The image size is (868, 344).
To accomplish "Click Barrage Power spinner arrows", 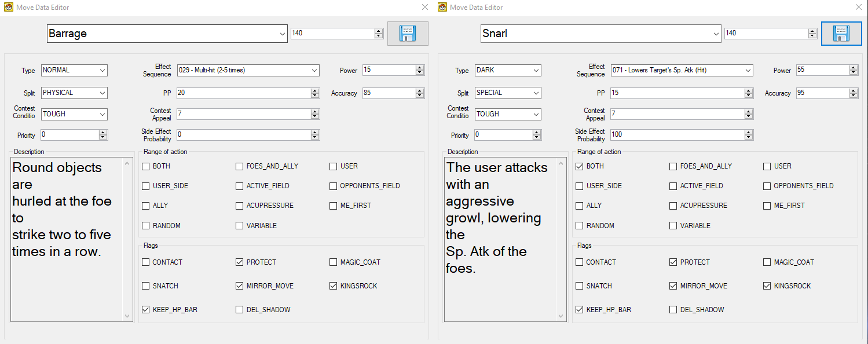I will click(420, 70).
